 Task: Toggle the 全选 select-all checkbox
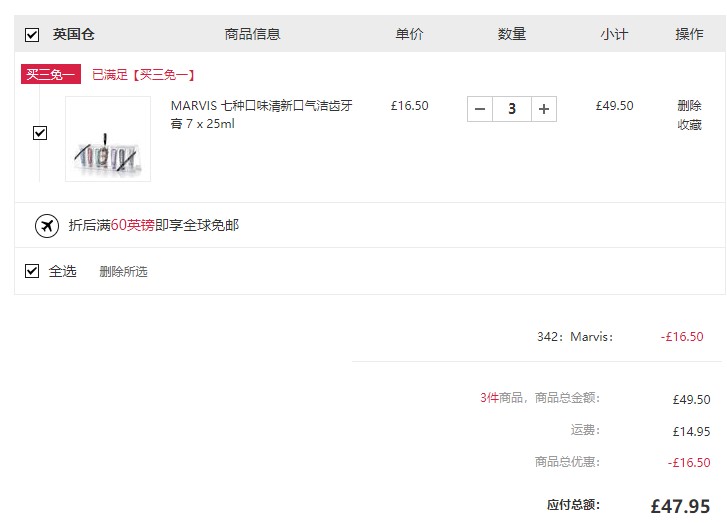point(32,271)
